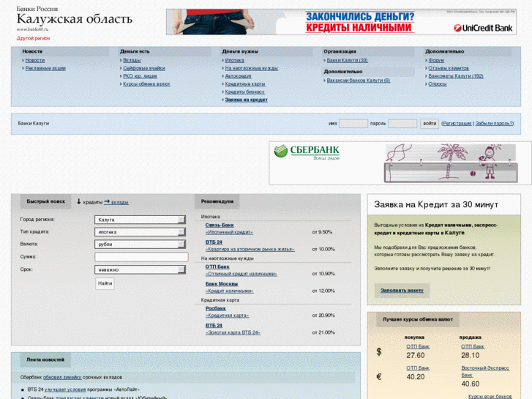
Task: Open ОТП Банк link for euro покупка
Action: [x=418, y=368]
